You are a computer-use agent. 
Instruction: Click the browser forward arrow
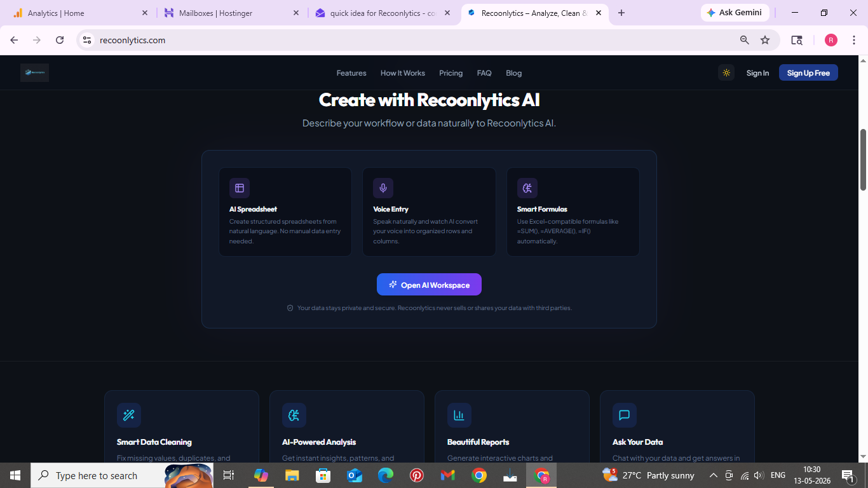[x=37, y=40]
